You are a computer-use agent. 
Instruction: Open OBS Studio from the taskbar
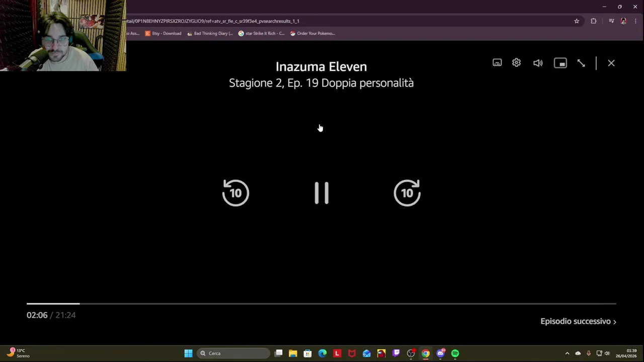[411, 353]
